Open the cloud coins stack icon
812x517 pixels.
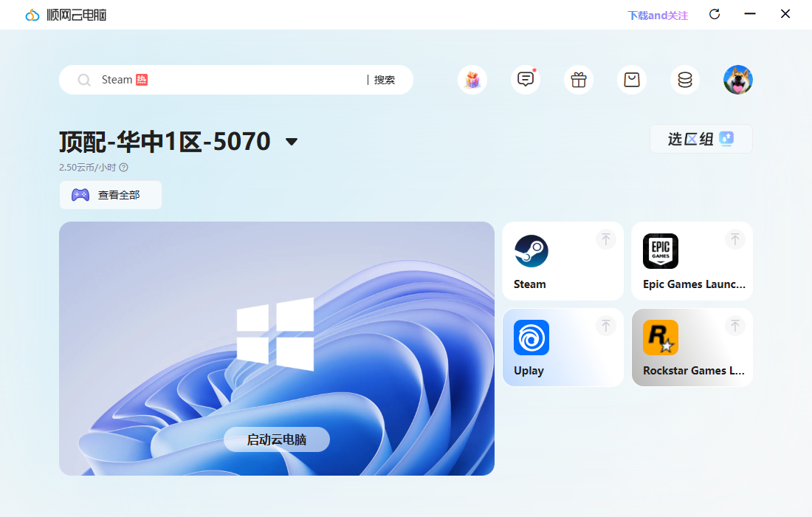[x=685, y=80]
